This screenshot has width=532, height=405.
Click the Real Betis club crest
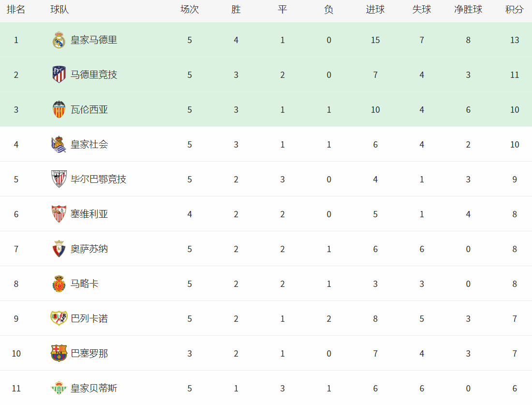click(59, 388)
